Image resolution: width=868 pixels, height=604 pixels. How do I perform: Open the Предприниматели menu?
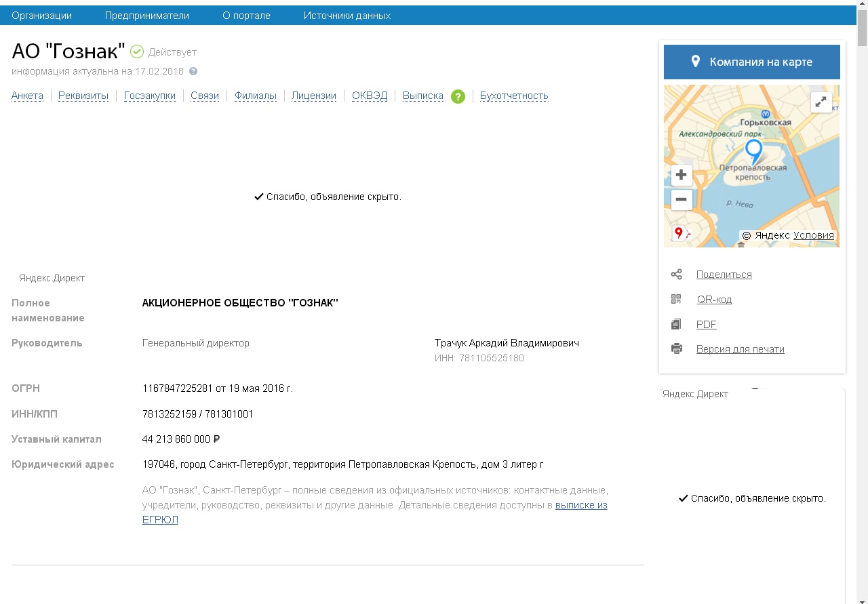(147, 16)
